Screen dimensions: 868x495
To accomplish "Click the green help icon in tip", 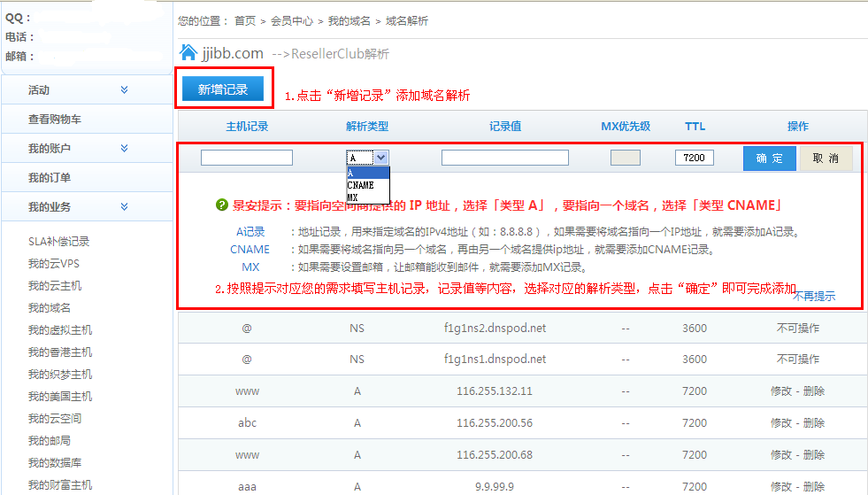I will [x=222, y=205].
